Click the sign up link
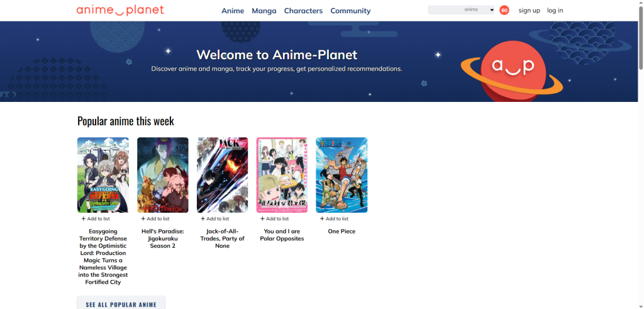This screenshot has height=309, width=644. 529,10
